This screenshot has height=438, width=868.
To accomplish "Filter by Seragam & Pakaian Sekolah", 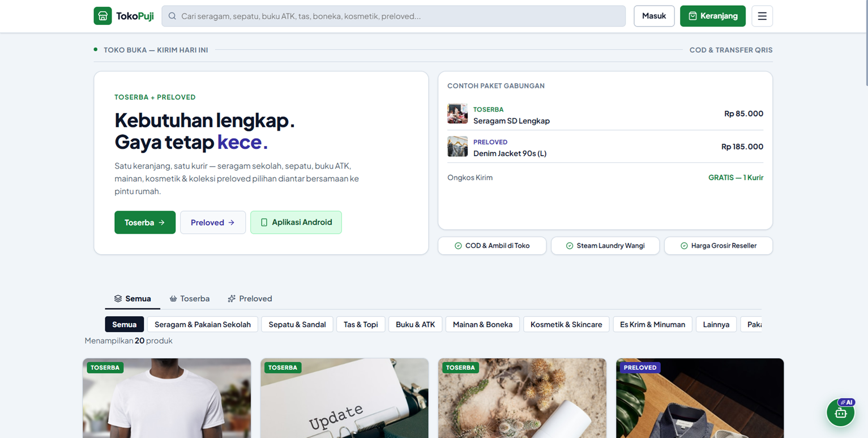I will pyautogui.click(x=203, y=324).
